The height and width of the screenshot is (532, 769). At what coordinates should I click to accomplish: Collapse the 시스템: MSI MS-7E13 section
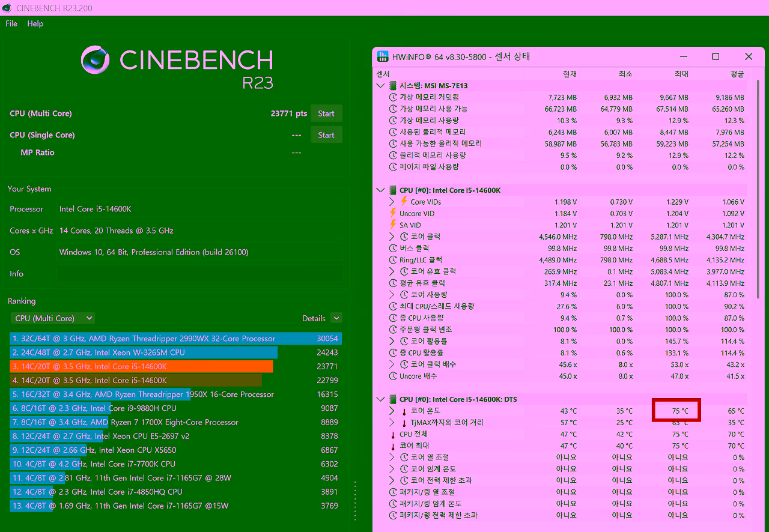380,86
